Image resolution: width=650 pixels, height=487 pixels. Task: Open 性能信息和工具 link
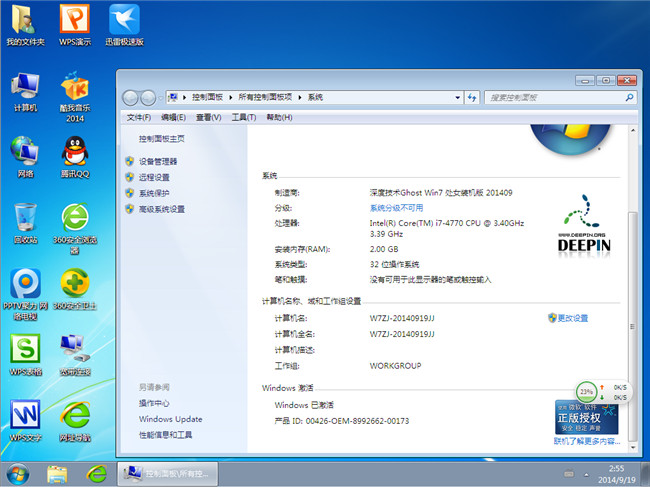165,435
